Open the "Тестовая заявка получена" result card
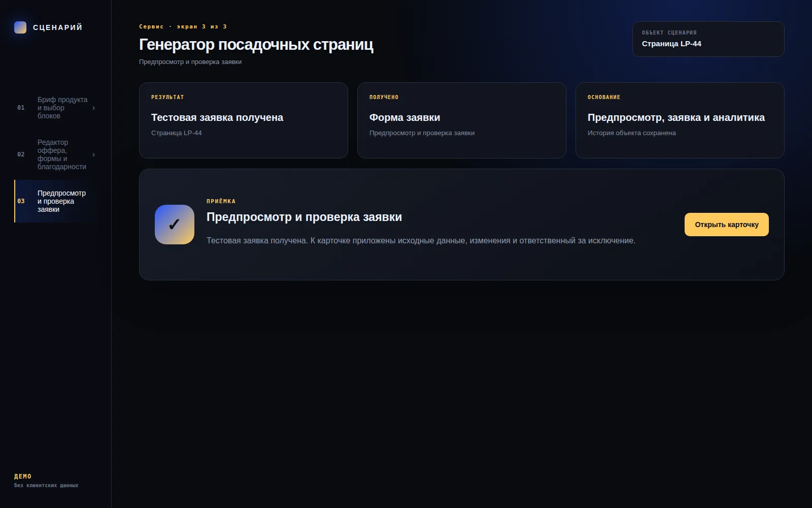Screen dimensions: 812x508 (244, 120)
